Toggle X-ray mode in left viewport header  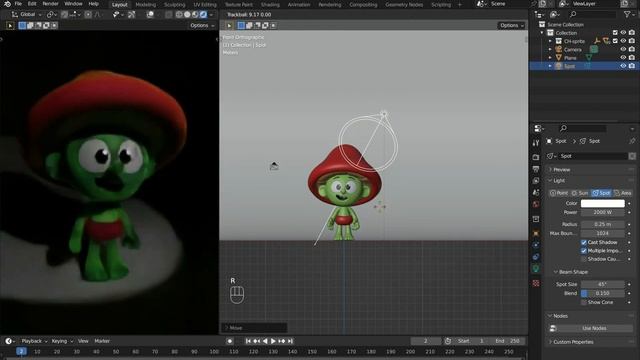169,14
